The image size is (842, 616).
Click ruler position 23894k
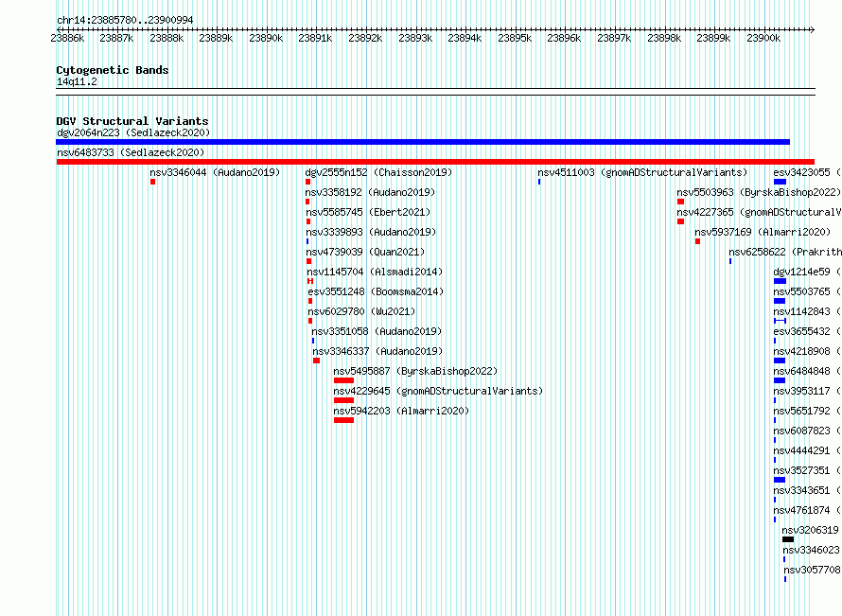(x=465, y=38)
